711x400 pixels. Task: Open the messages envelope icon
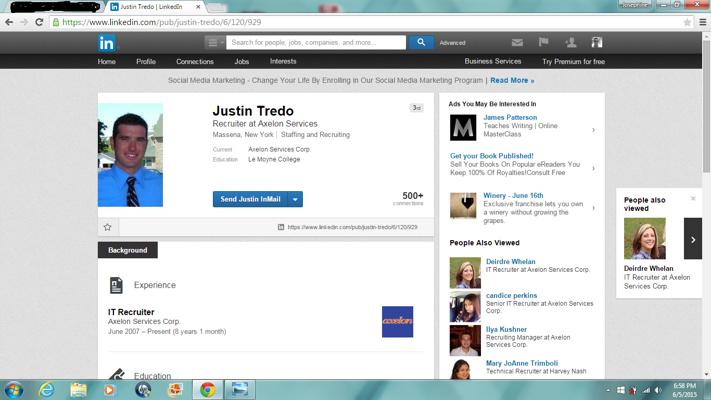517,43
